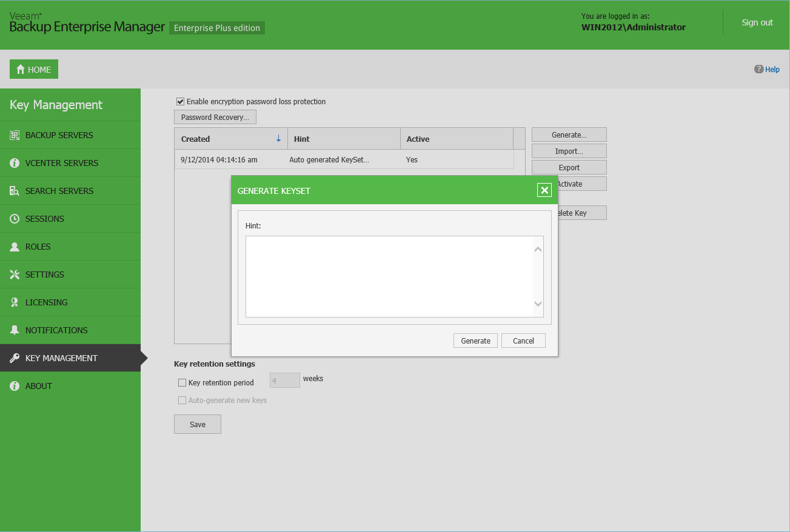The width and height of the screenshot is (790, 532).
Task: Click the Help question mark icon
Action: (758, 69)
